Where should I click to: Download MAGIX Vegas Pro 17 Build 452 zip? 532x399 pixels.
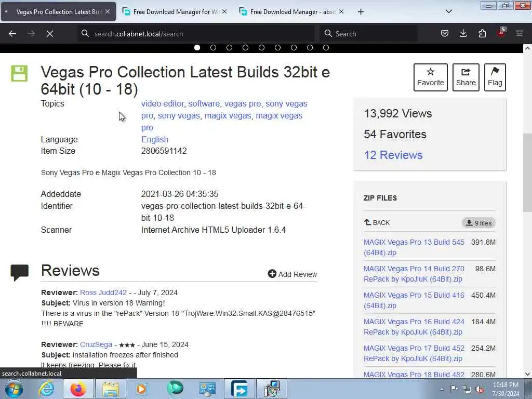tap(414, 353)
